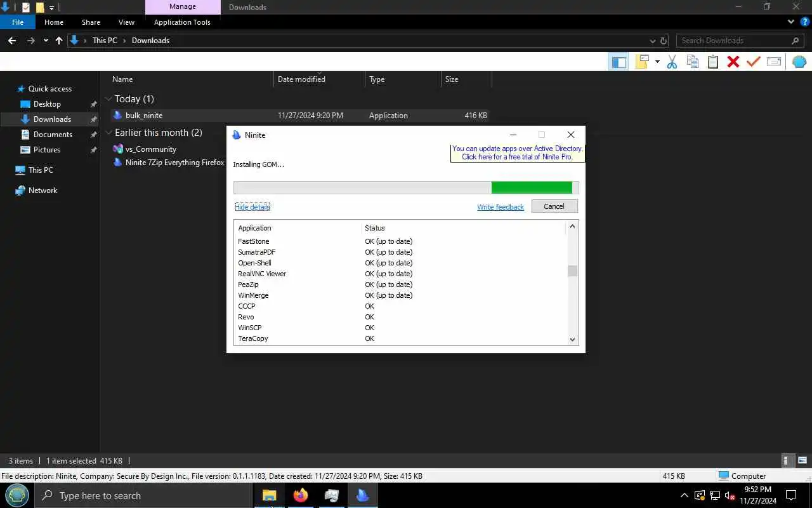Click the Write feedback link
This screenshot has height=508, width=812.
501,207
